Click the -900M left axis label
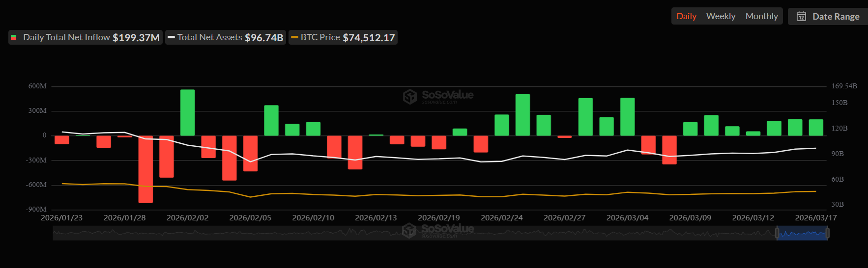The image size is (868, 268). tap(36, 209)
